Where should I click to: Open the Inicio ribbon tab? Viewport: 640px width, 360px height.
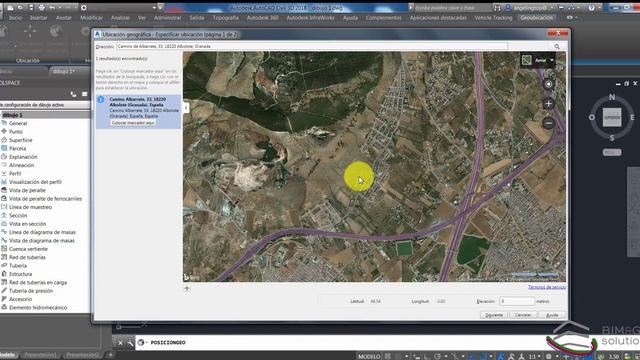(x=16, y=18)
